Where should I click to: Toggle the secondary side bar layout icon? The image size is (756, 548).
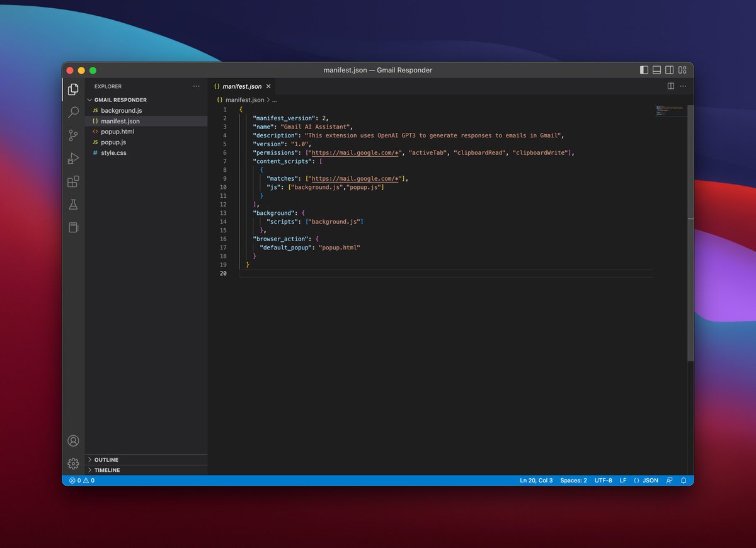click(x=670, y=70)
